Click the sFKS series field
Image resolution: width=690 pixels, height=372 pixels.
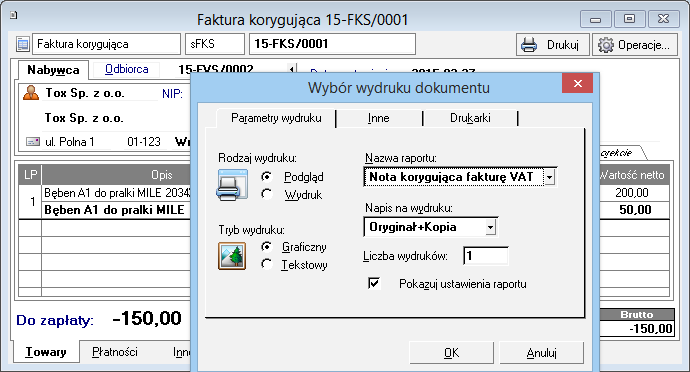pyautogui.click(x=215, y=44)
